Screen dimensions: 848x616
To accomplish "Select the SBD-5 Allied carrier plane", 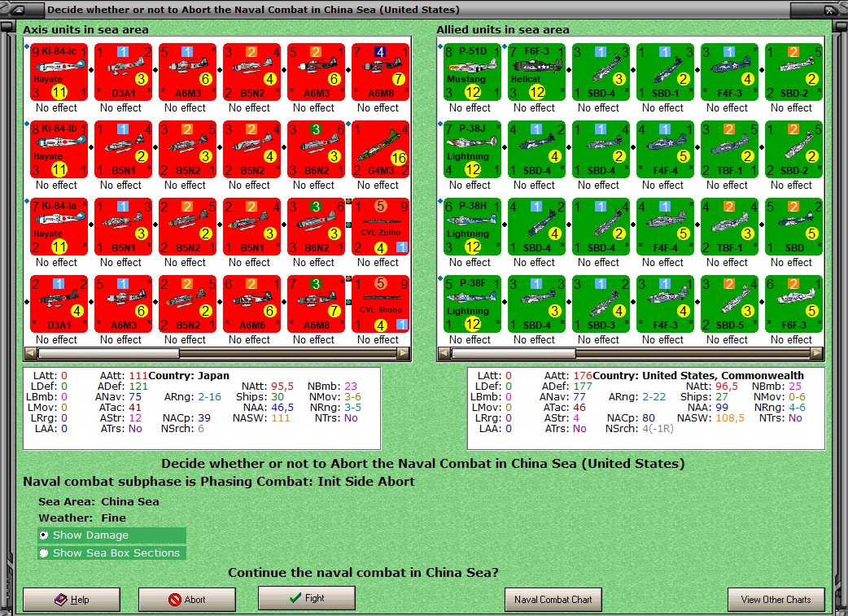I will point(729,304).
